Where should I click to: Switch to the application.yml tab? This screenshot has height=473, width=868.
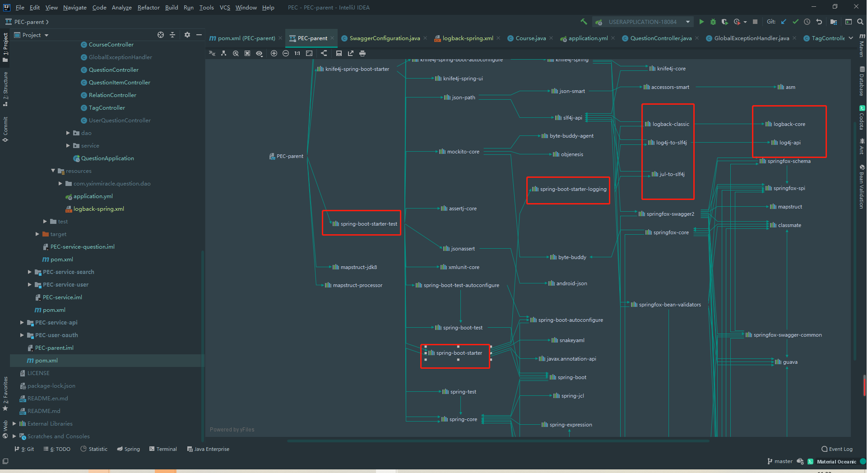point(588,38)
